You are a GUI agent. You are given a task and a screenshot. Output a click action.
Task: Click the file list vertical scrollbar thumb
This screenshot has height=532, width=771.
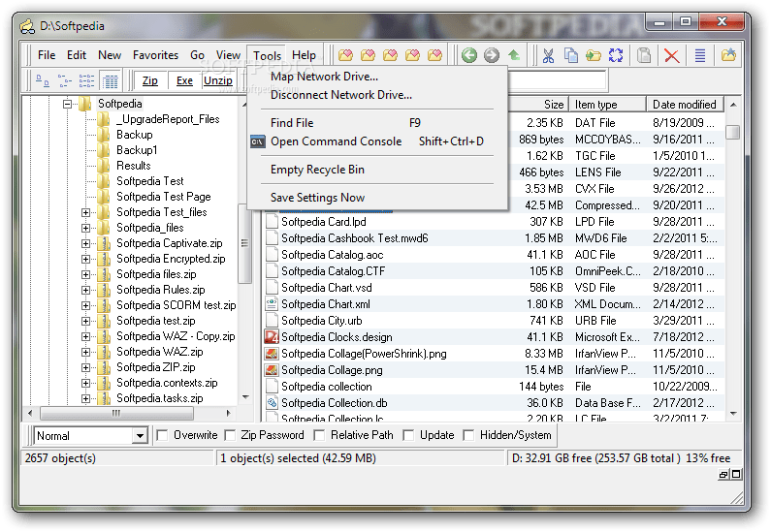(732, 133)
